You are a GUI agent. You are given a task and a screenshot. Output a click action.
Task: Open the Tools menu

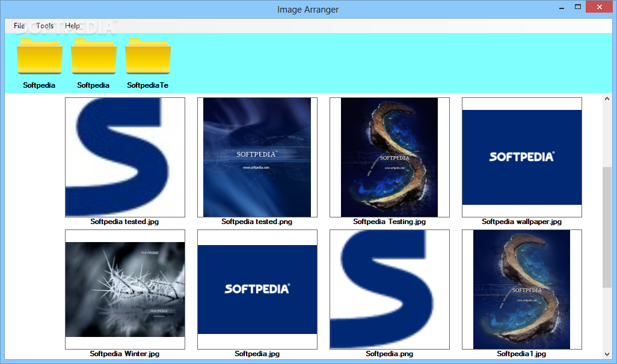45,26
